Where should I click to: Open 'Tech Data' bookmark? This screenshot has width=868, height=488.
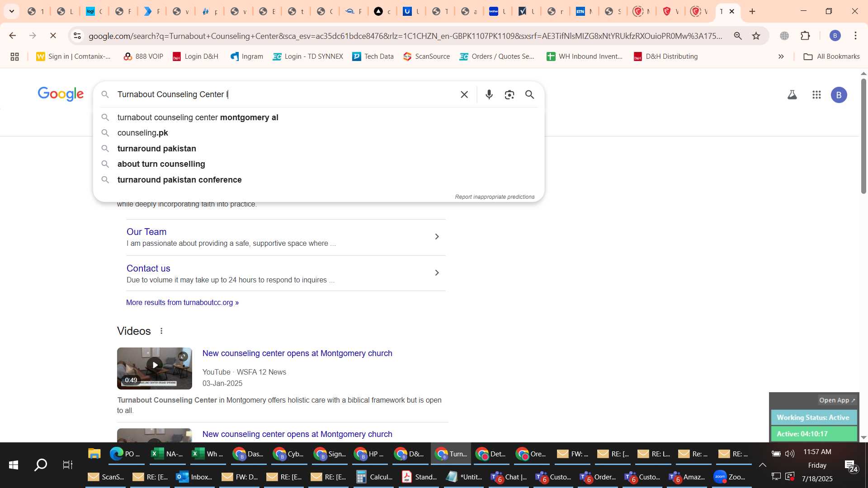point(373,56)
